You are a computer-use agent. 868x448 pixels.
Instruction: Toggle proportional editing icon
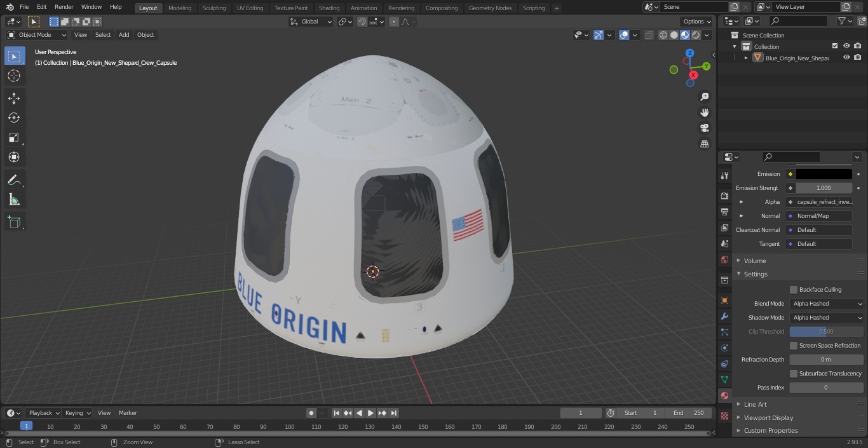pos(394,22)
